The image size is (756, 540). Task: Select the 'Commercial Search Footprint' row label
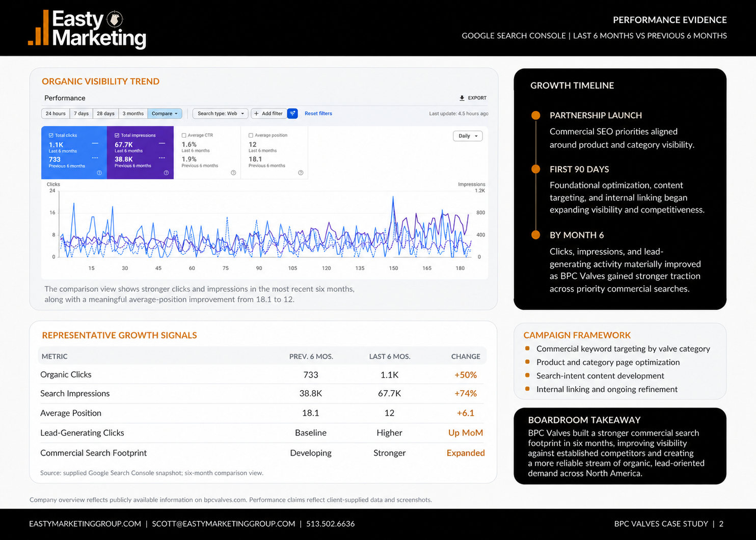tap(93, 453)
